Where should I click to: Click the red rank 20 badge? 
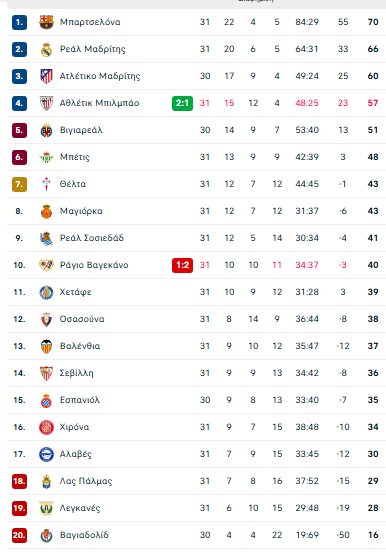(x=19, y=535)
